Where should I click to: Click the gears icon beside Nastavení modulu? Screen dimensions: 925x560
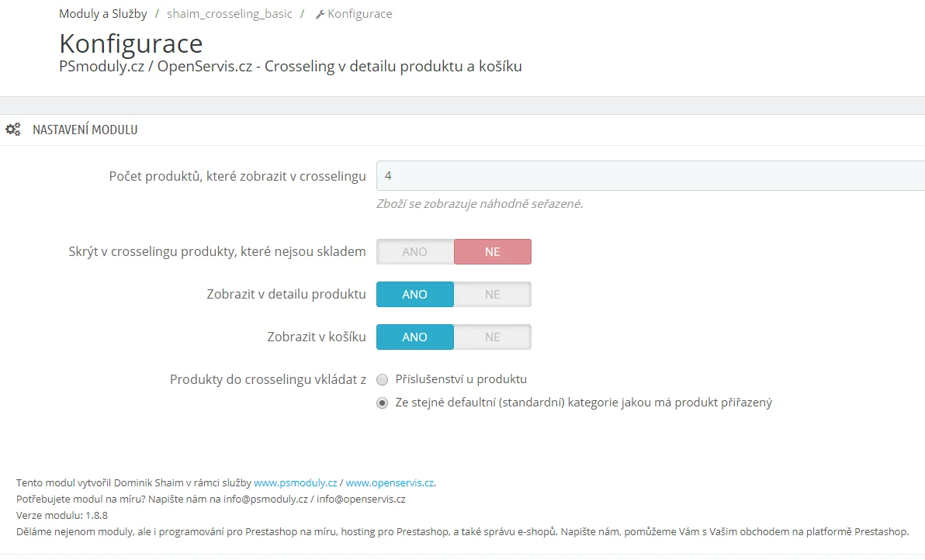point(13,130)
